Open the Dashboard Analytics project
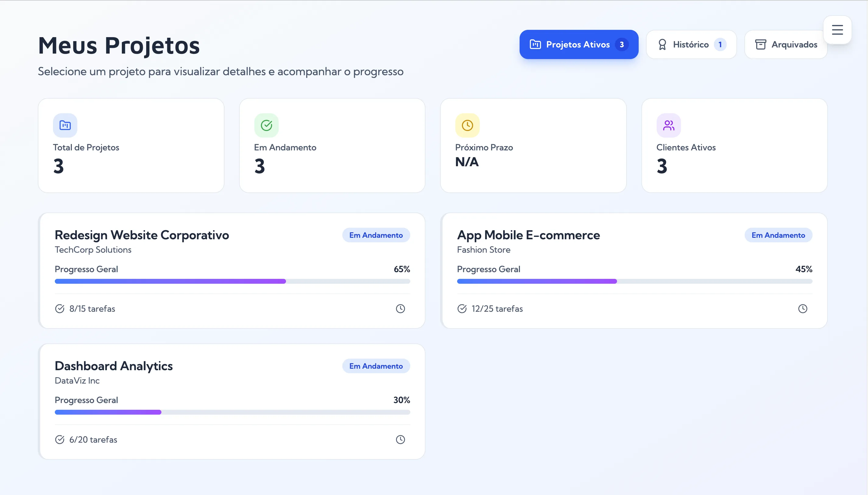The width and height of the screenshot is (868, 495). (x=232, y=402)
